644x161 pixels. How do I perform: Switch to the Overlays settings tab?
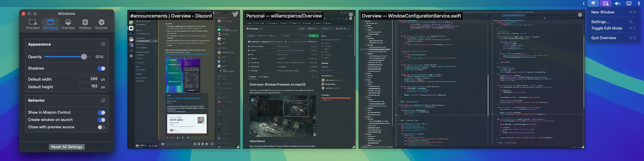click(x=68, y=24)
